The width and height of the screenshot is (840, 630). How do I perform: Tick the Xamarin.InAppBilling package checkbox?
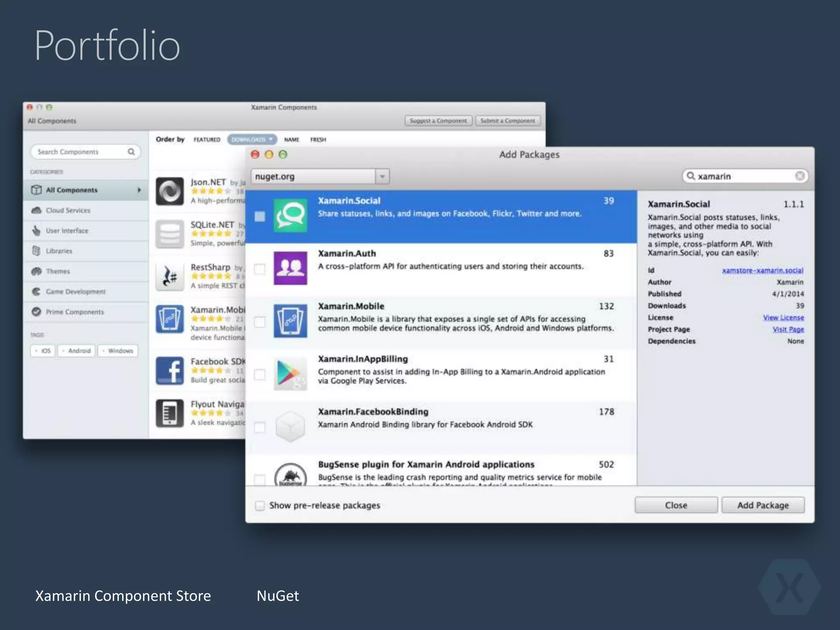260,374
